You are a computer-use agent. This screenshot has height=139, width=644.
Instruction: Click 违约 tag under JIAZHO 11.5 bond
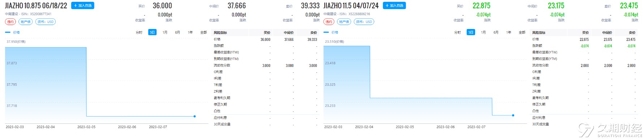pyautogui.click(x=329, y=22)
